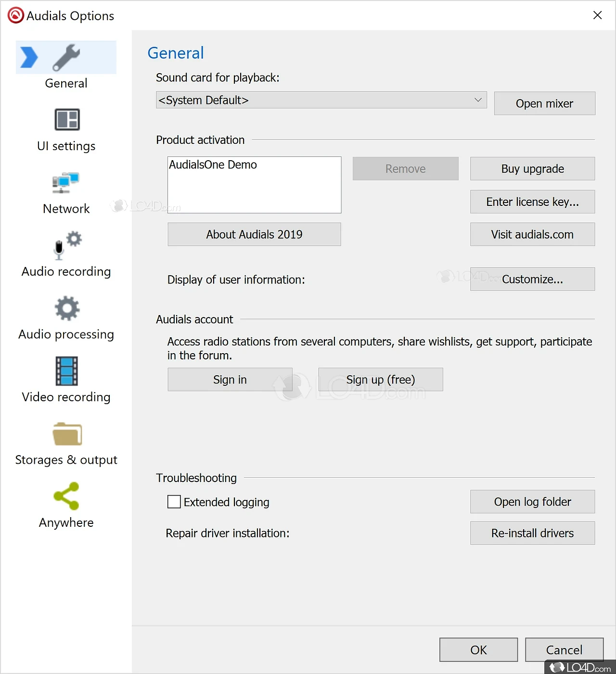Select the General wrench icon

(66, 57)
